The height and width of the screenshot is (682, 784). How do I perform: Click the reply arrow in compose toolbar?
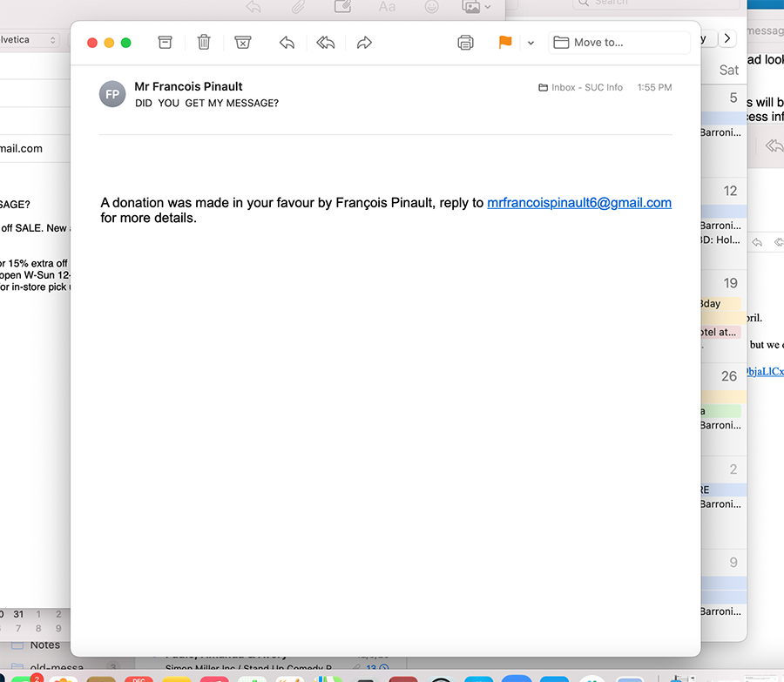254,6
